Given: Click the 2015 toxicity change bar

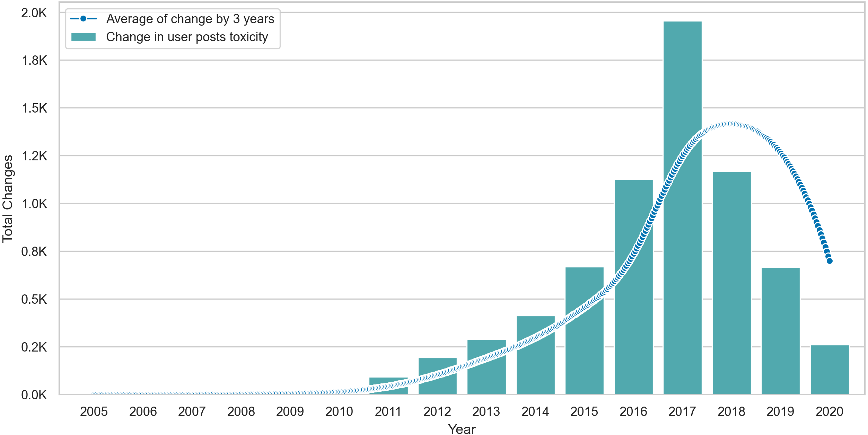Looking at the screenshot, I should (584, 331).
